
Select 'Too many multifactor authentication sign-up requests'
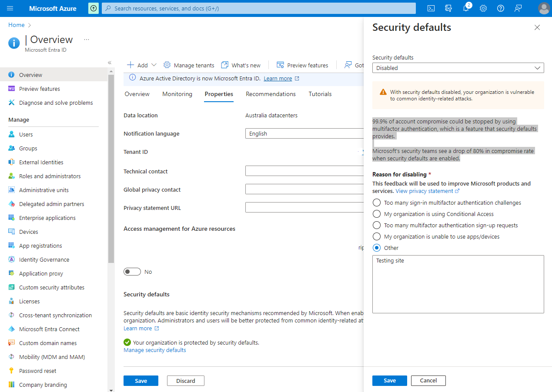point(377,225)
